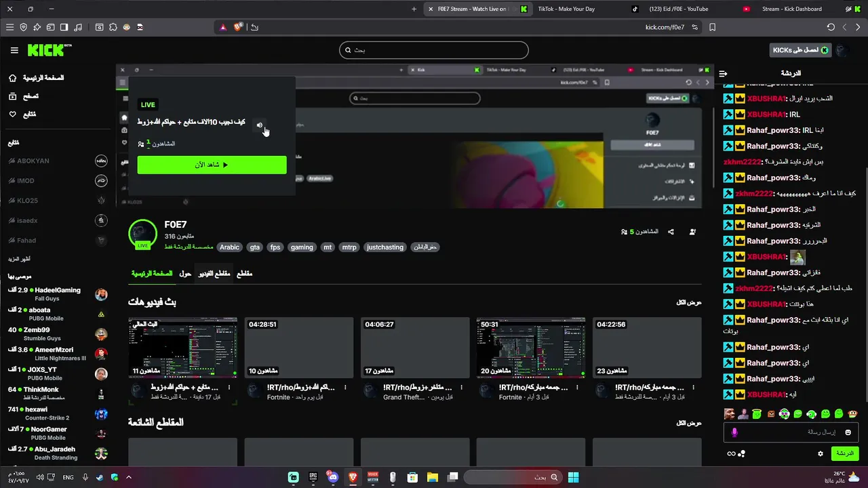
Task: Click the احصل على KICKs button
Action: (801, 50)
